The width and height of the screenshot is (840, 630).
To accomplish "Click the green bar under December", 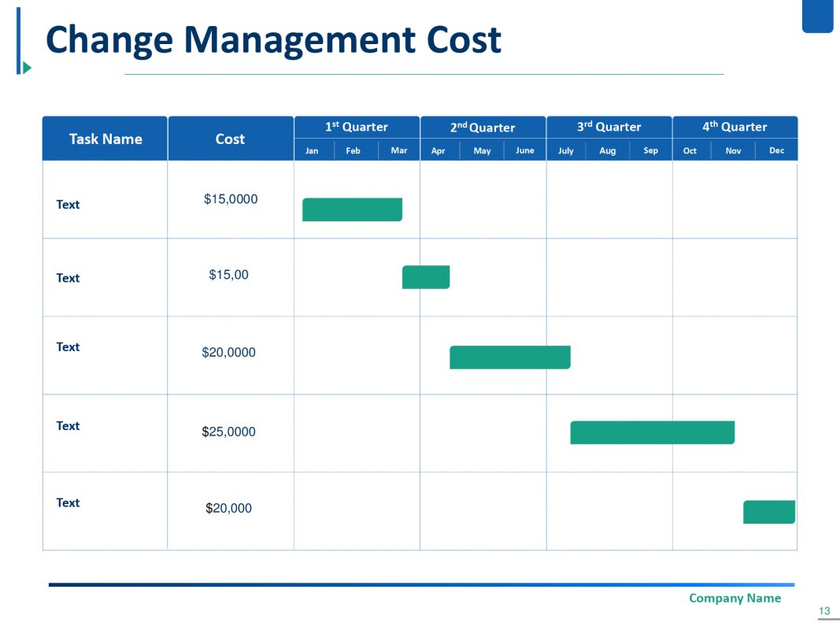I will click(x=768, y=511).
